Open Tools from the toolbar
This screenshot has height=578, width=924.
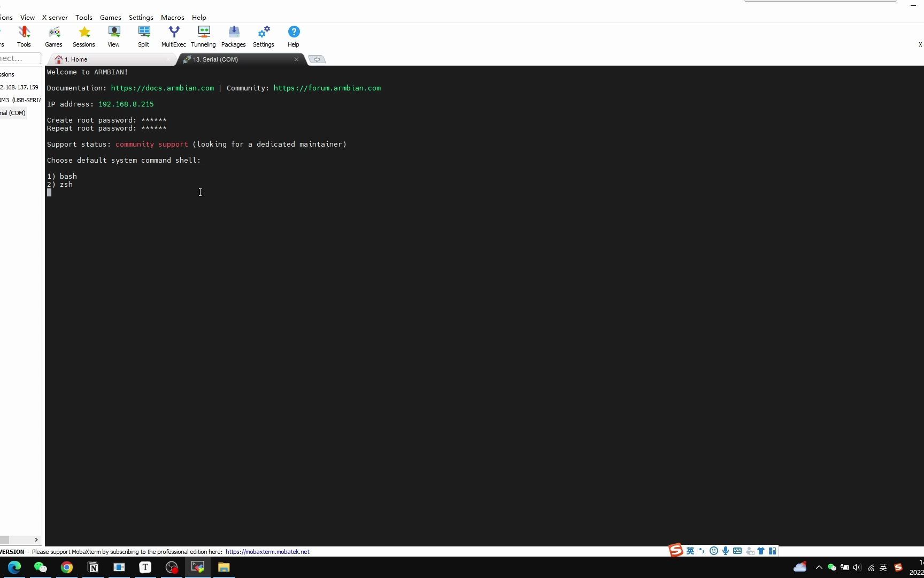(x=24, y=35)
